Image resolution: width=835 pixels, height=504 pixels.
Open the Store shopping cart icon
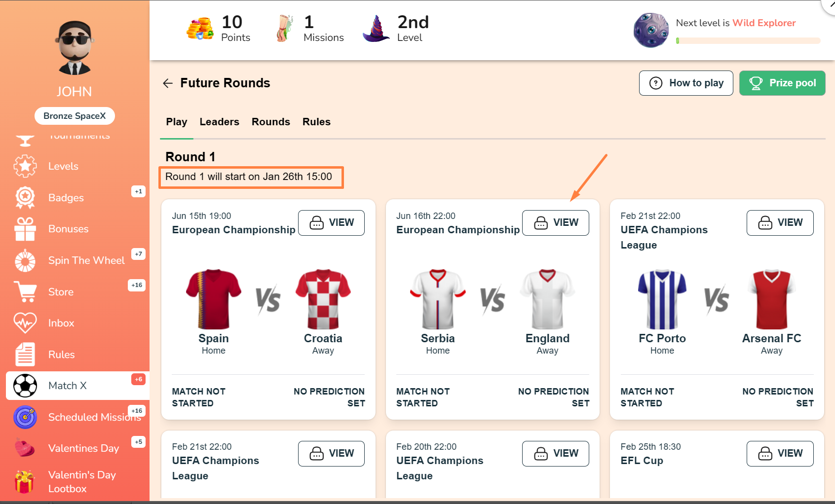pos(25,291)
